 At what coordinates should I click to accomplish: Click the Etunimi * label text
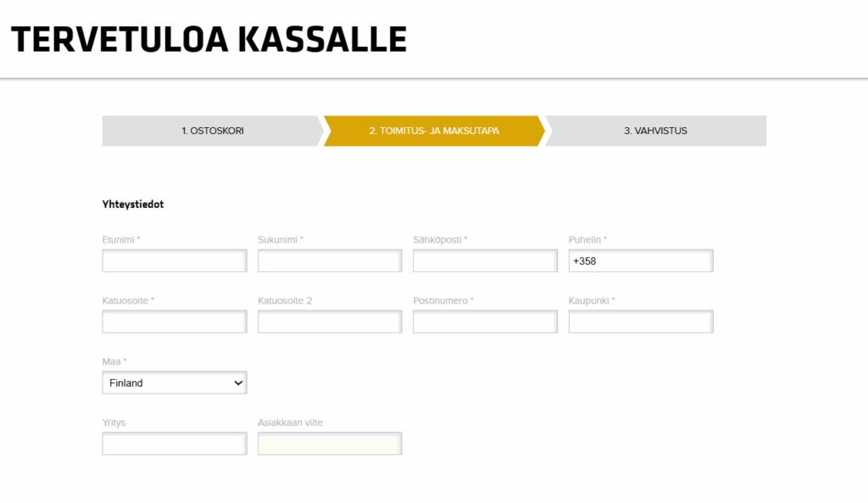point(120,240)
